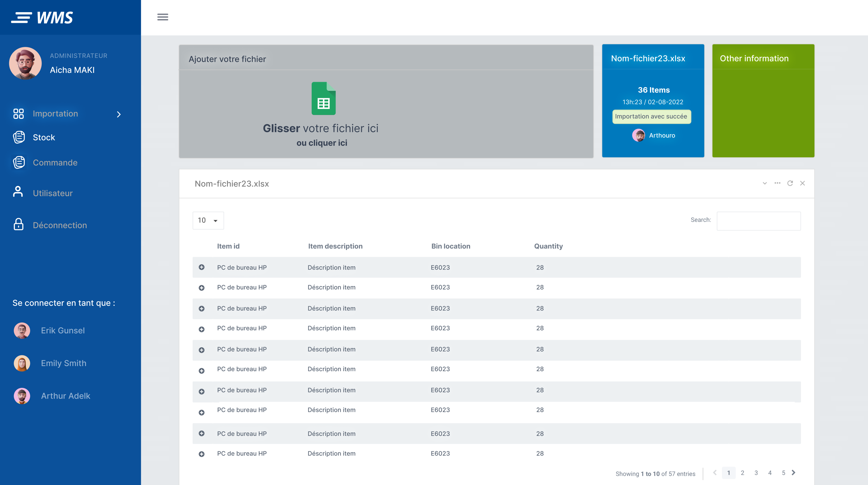The width and height of the screenshot is (868, 485).
Task: Click the green spreadsheet file icon
Action: point(323,98)
